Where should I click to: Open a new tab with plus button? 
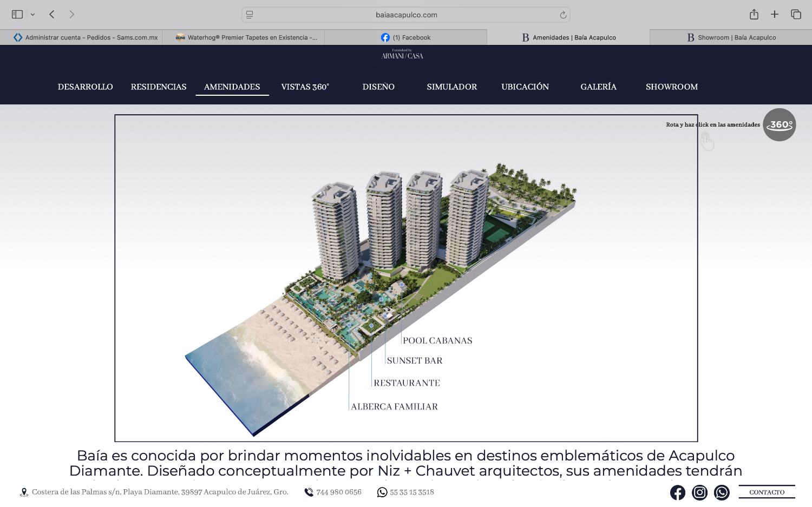(775, 15)
